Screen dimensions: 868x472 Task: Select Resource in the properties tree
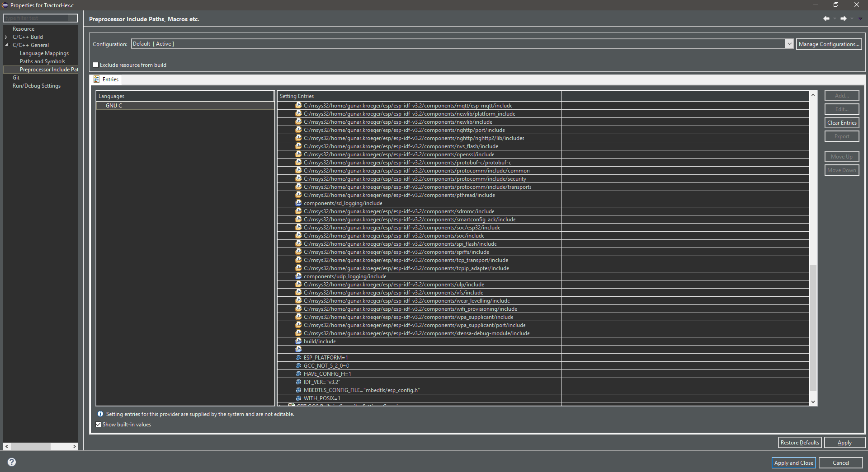click(x=24, y=29)
